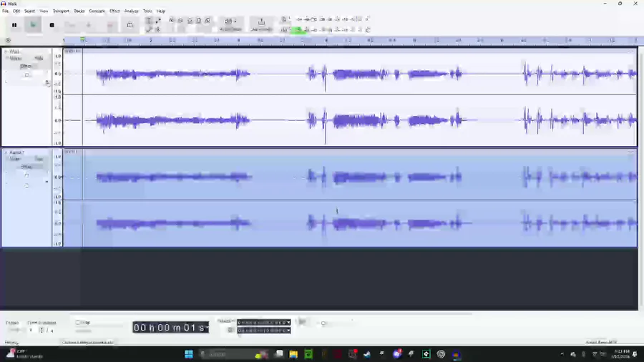
Task: Click the vertical scrollbar of the track area
Action: (x=641, y=177)
